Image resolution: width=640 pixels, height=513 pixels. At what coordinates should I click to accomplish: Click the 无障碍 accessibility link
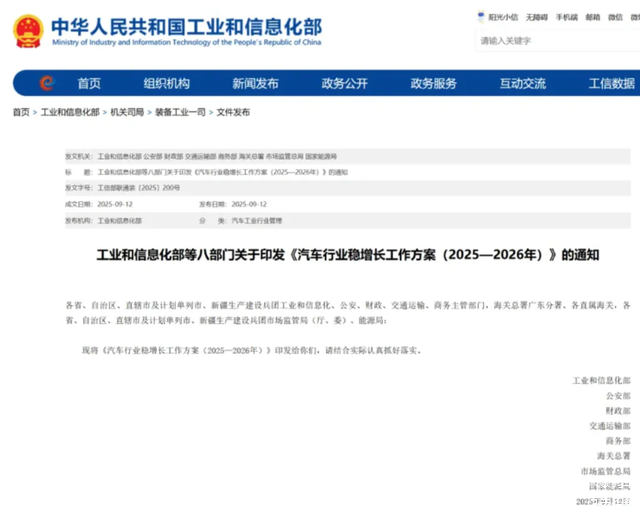536,17
